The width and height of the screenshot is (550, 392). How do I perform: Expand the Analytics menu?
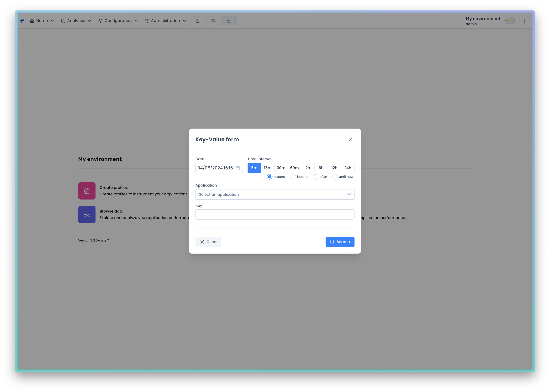[76, 21]
